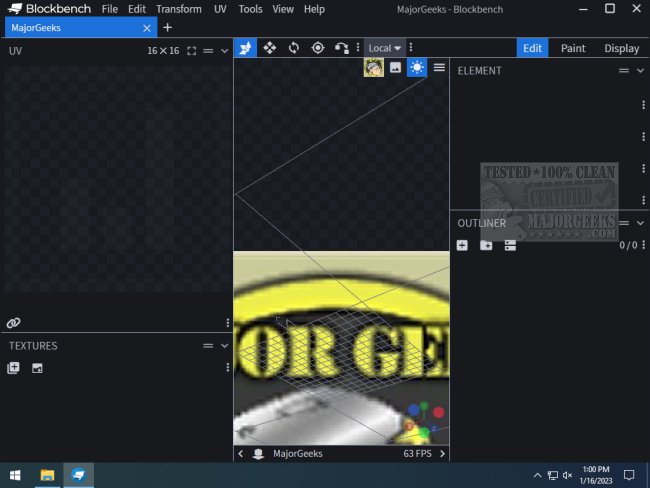Viewport: 650px width, 488px height.
Task: Collapse the Textures panel
Action: pyautogui.click(x=224, y=346)
